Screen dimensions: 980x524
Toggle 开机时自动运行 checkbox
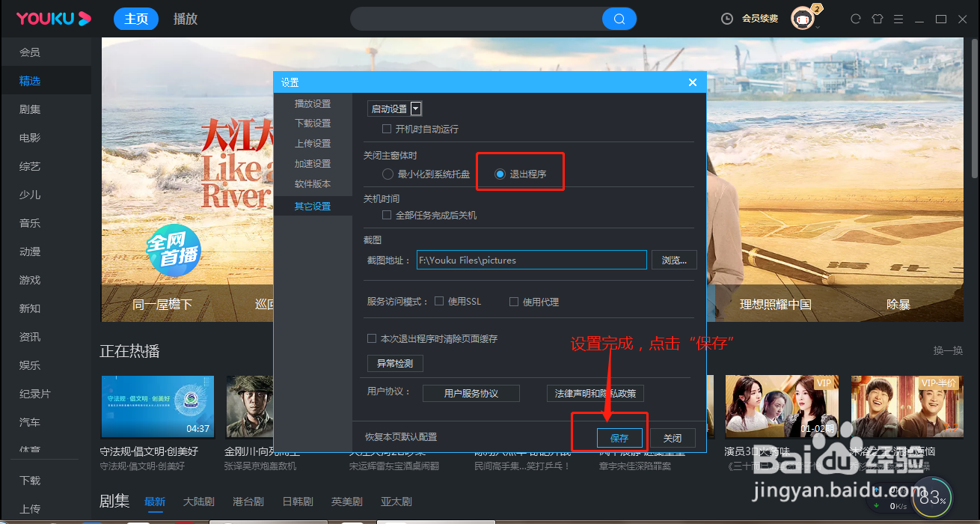pos(387,130)
